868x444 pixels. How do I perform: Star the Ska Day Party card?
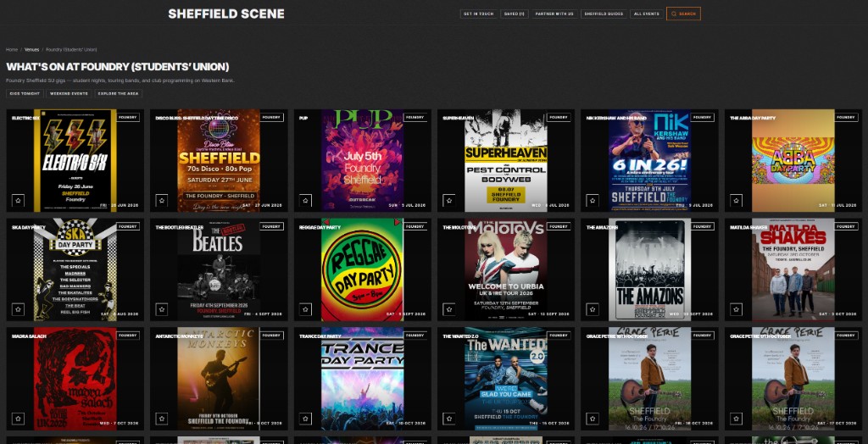[18, 309]
